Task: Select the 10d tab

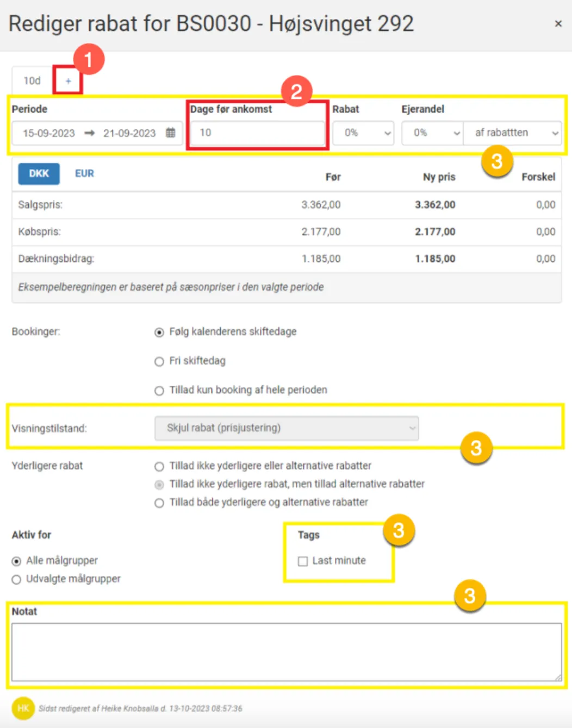Action: (32, 81)
